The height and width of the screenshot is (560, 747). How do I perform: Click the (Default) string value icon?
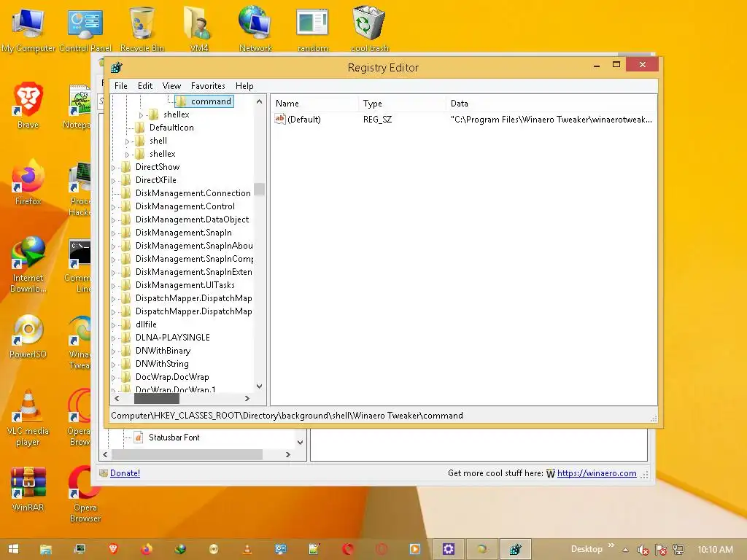coord(279,119)
